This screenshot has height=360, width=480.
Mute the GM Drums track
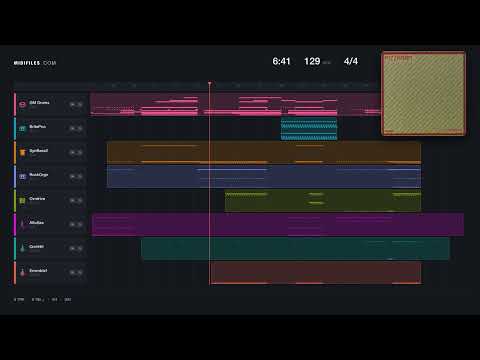coord(72,104)
